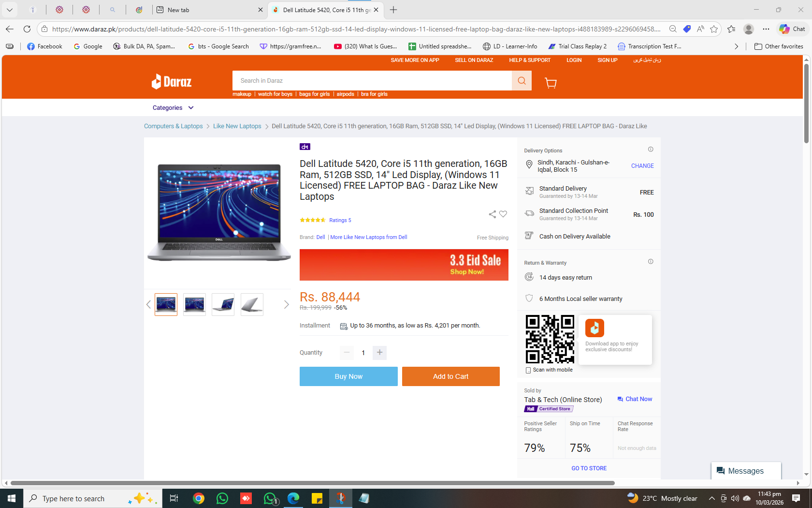Open Computers & Laptops breadcrumb
Viewport: 812px width, 508px height.
(x=174, y=126)
